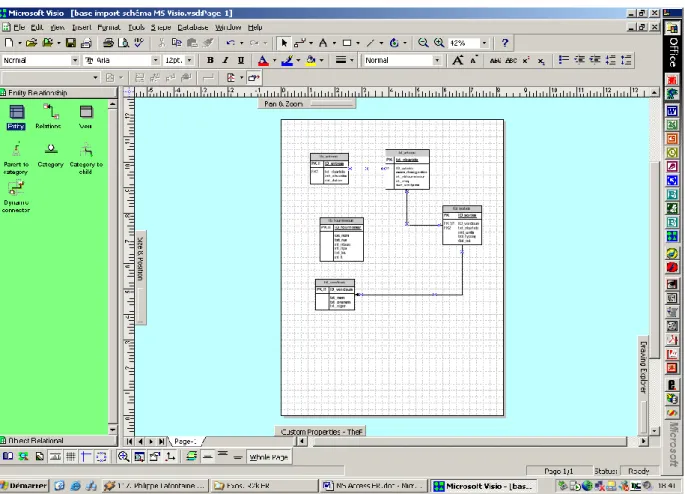685x494 pixels.
Task: Click the Help question mark icon
Action: [x=505, y=43]
